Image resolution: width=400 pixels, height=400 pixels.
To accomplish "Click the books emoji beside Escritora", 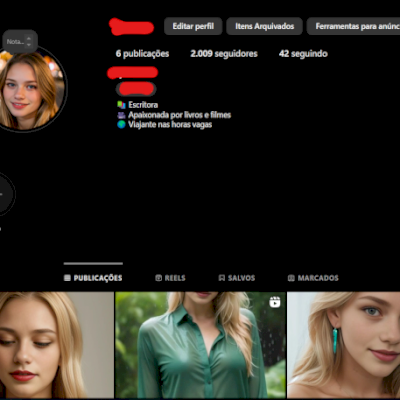I will pos(121,105).
